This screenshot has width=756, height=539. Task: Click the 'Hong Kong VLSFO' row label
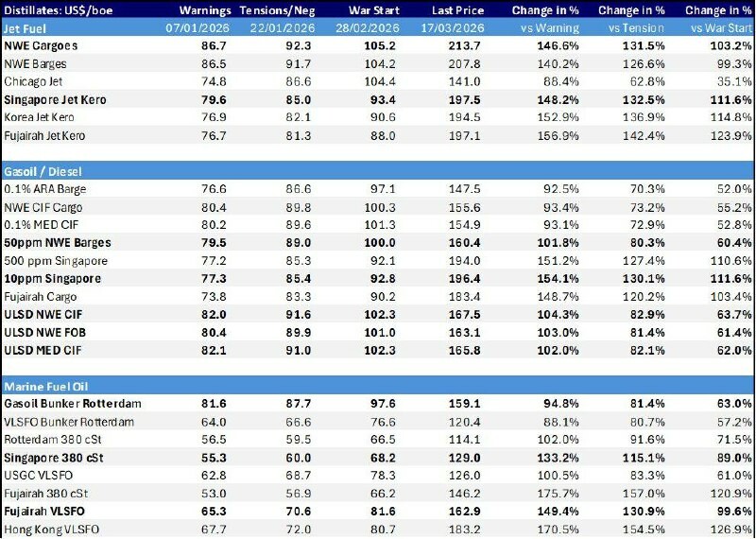(x=52, y=530)
